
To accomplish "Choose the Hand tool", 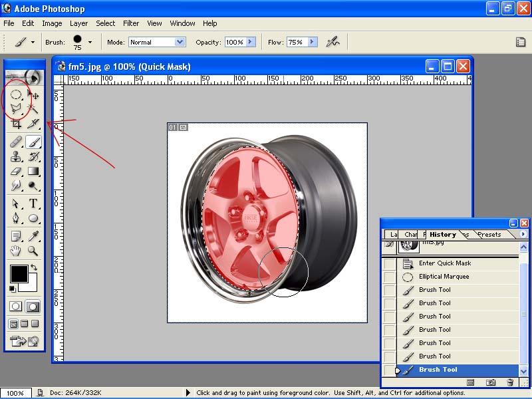I will (17, 251).
